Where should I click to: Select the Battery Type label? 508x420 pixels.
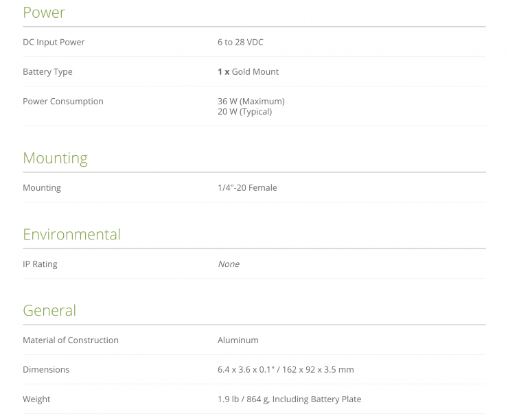(47, 72)
